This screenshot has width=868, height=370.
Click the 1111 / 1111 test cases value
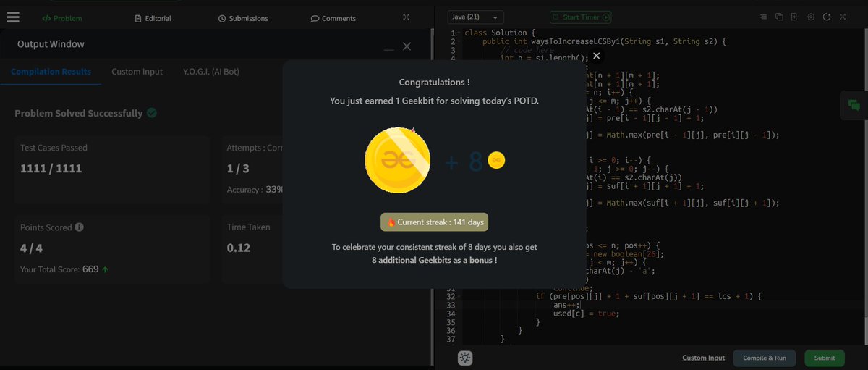pyautogui.click(x=51, y=169)
